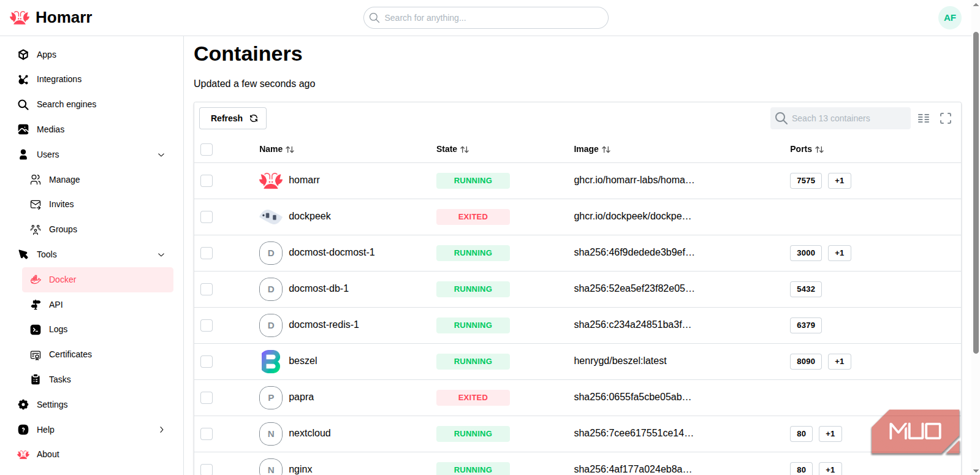Toggle fullscreen table icon

[x=946, y=118]
